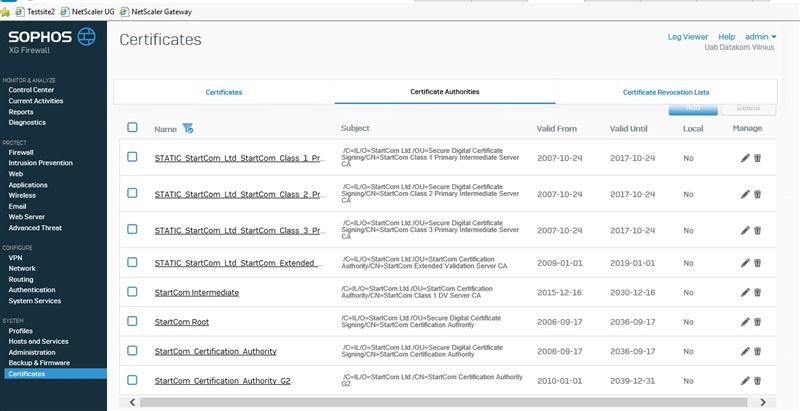800x411 pixels.
Task: Check the STATIC StartCom Class 2 row
Action: point(132,193)
